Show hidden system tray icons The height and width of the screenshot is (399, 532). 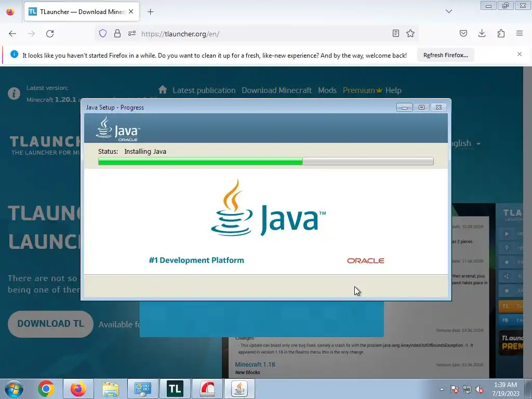(x=442, y=389)
